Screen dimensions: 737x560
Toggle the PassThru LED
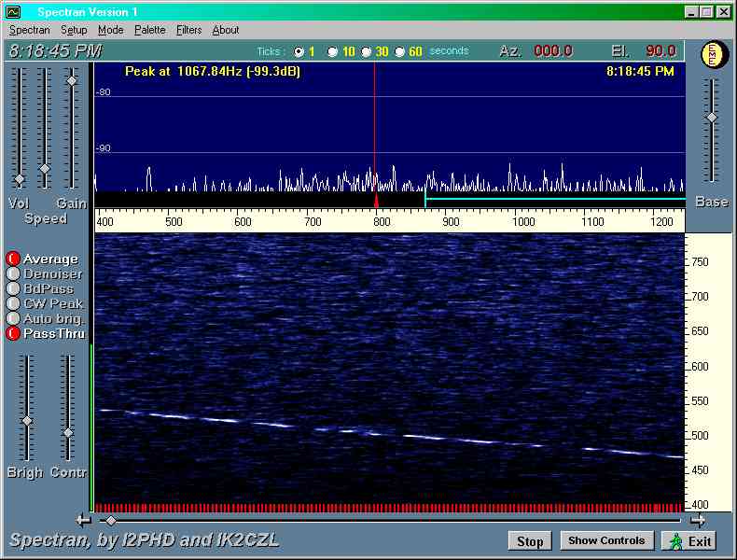tap(13, 334)
